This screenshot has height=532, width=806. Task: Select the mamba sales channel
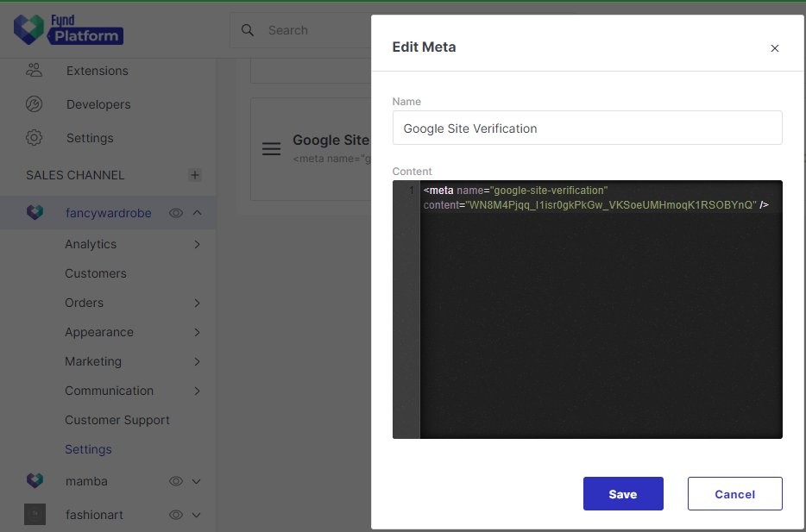[86, 481]
